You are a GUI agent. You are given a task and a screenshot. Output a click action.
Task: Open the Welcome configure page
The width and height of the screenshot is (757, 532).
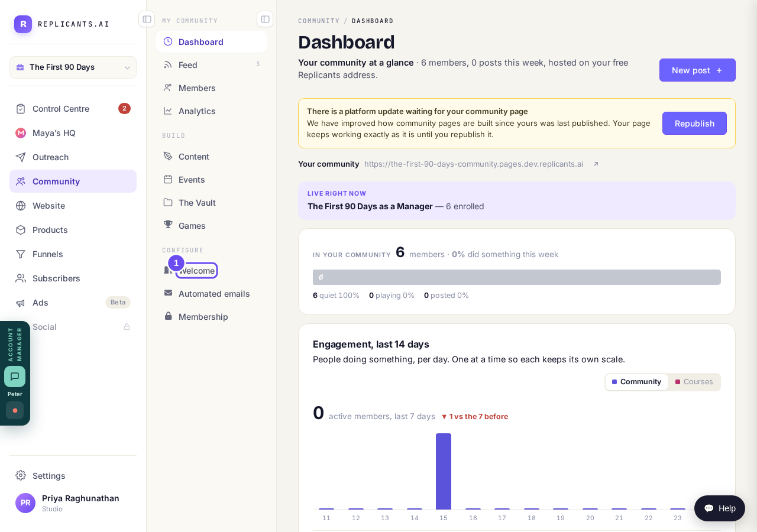(196, 271)
